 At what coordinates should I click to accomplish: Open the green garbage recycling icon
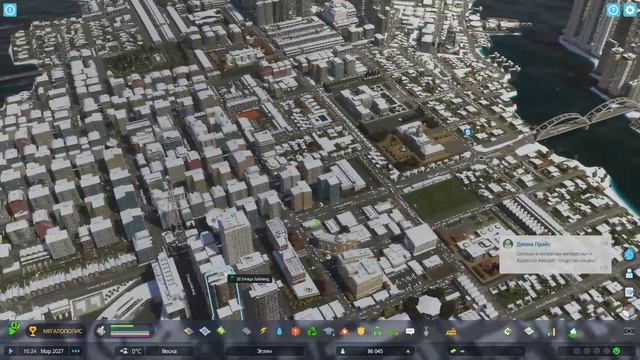[312, 331]
